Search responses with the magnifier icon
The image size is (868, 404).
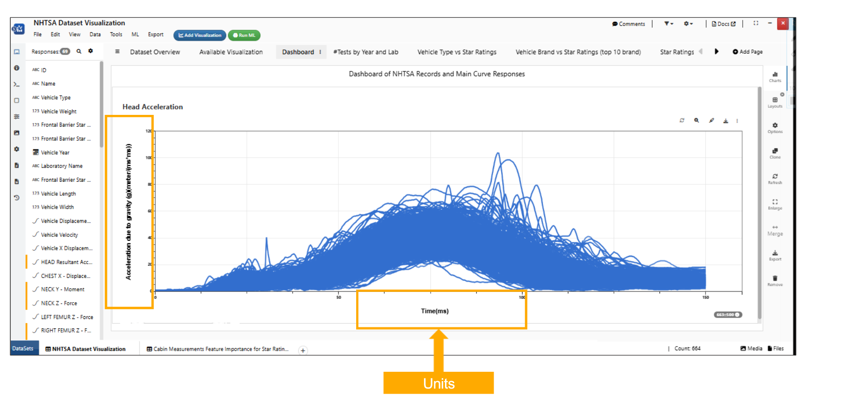click(79, 51)
